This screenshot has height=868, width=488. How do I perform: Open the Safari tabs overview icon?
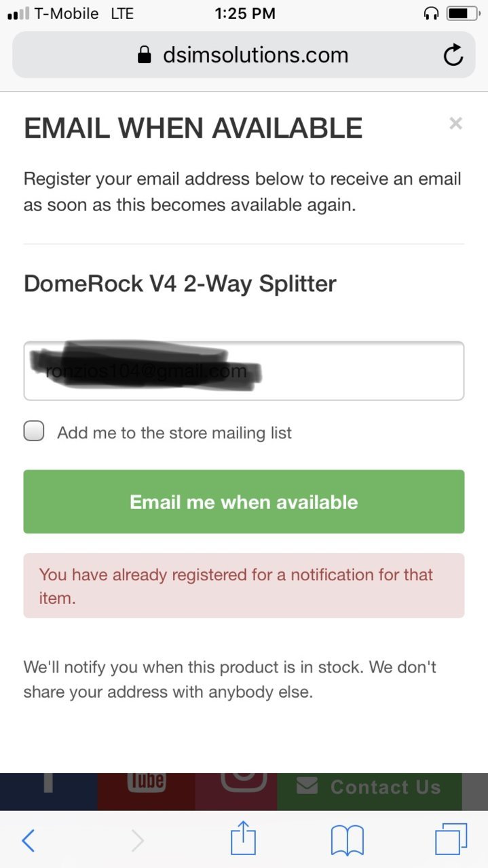click(x=451, y=839)
